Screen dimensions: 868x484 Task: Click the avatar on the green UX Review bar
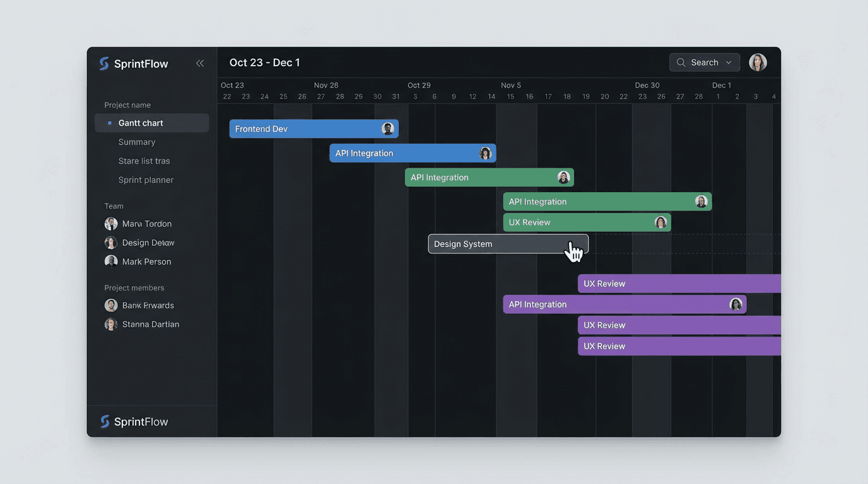coord(660,222)
